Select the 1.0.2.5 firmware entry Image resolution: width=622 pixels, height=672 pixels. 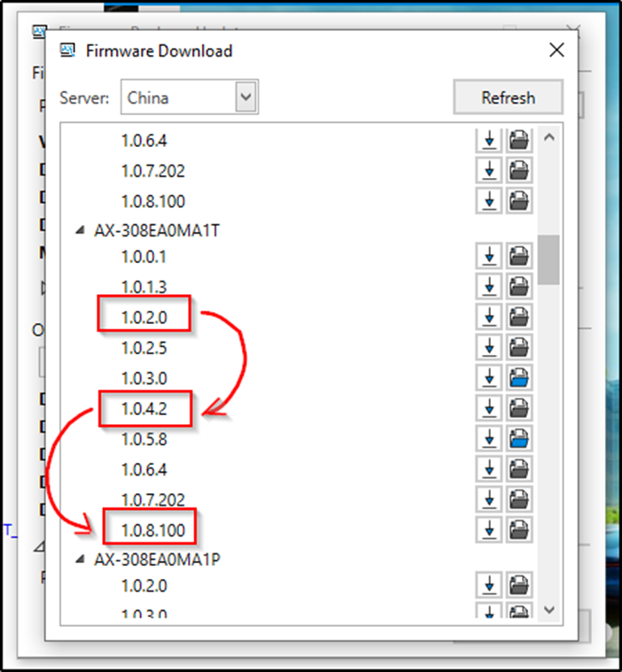pos(144,348)
